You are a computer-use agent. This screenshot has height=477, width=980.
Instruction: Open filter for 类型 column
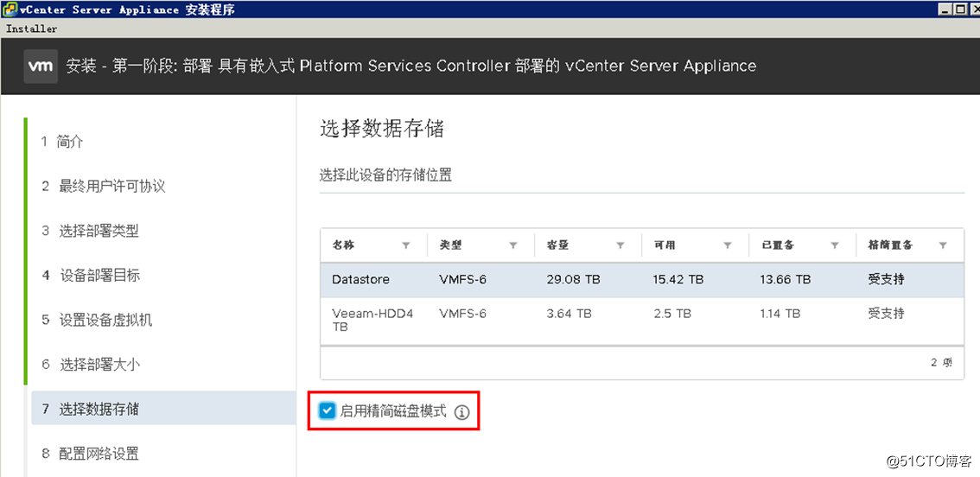click(512, 245)
